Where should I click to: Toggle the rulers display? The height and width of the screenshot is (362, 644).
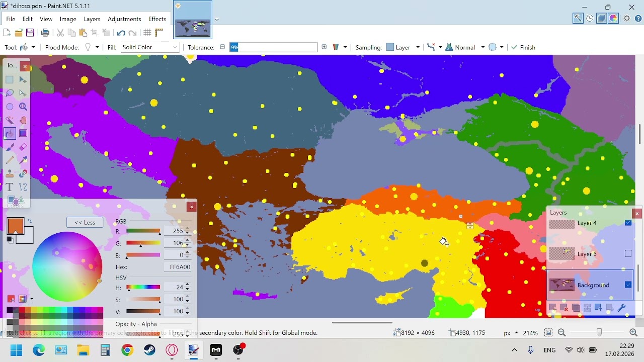[x=159, y=33]
